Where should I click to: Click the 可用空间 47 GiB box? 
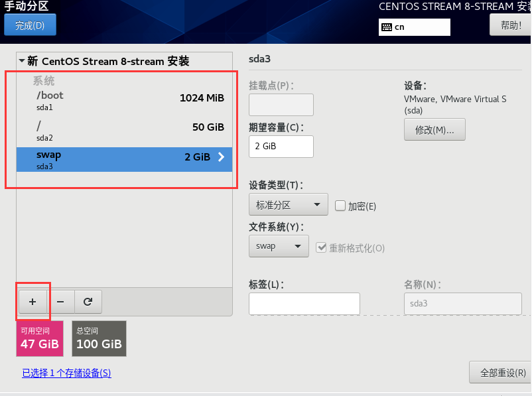tap(40, 339)
